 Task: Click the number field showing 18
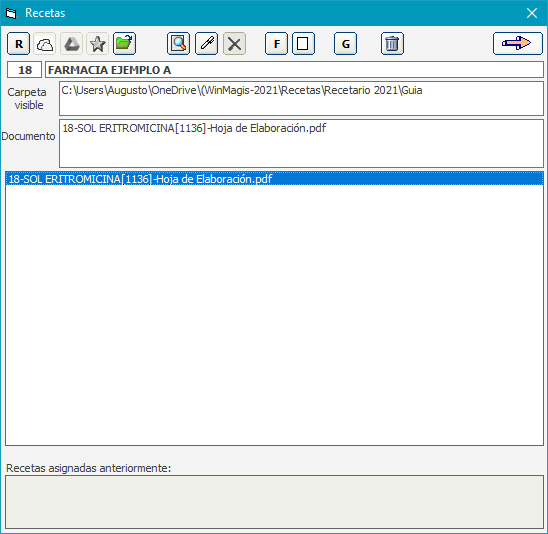(x=24, y=70)
